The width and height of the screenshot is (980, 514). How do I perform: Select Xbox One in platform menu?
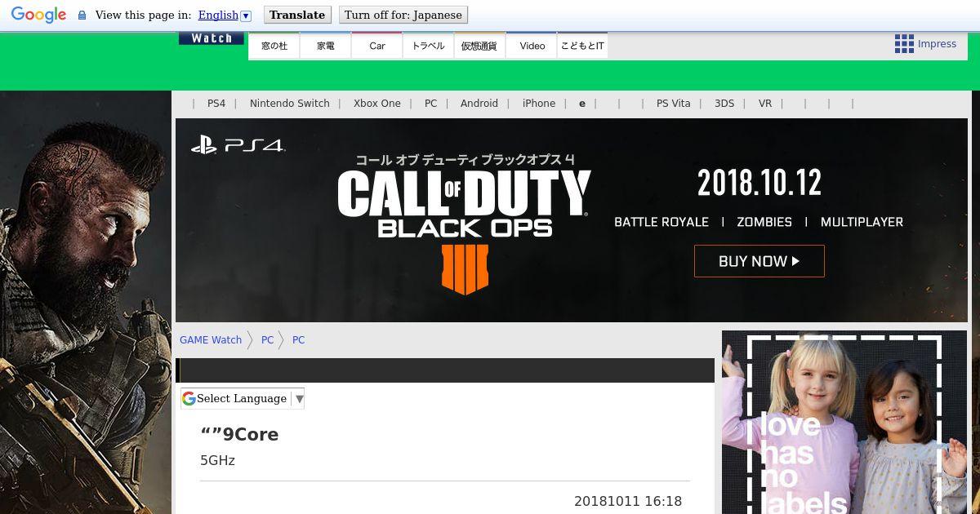point(377,104)
